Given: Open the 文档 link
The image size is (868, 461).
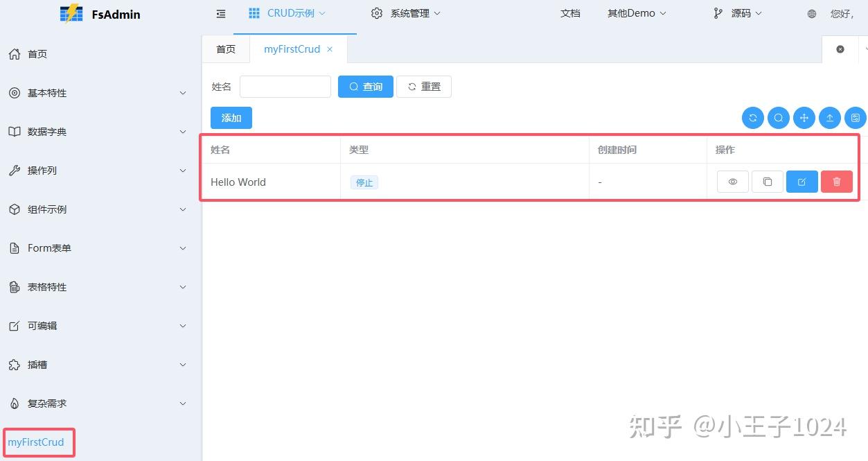Looking at the screenshot, I should point(570,12).
